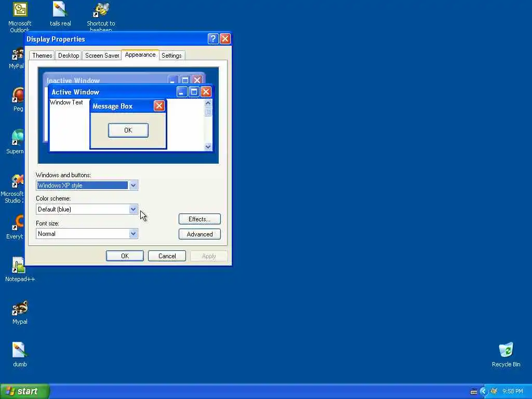Close the Display Properties dialog
This screenshot has width=532, height=399.
pos(225,38)
